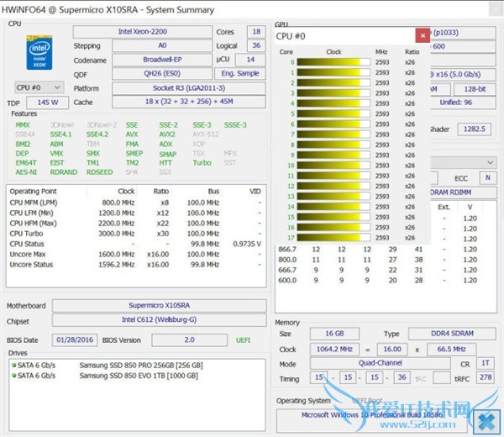This screenshot has height=437, width=504.
Task: Click the Cores count 18
Action: (256, 32)
